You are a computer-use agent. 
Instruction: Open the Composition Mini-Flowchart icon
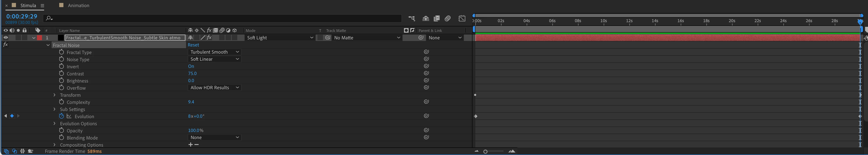[411, 18]
